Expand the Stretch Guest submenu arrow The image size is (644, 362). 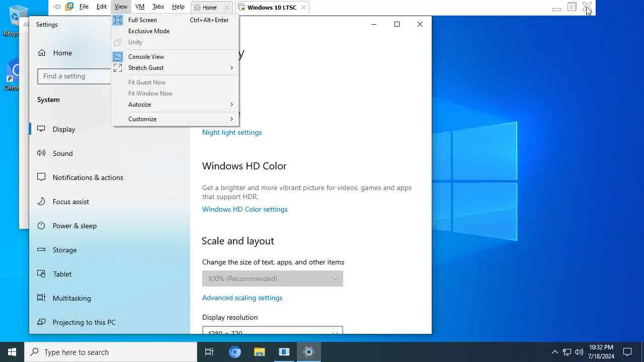(x=232, y=68)
